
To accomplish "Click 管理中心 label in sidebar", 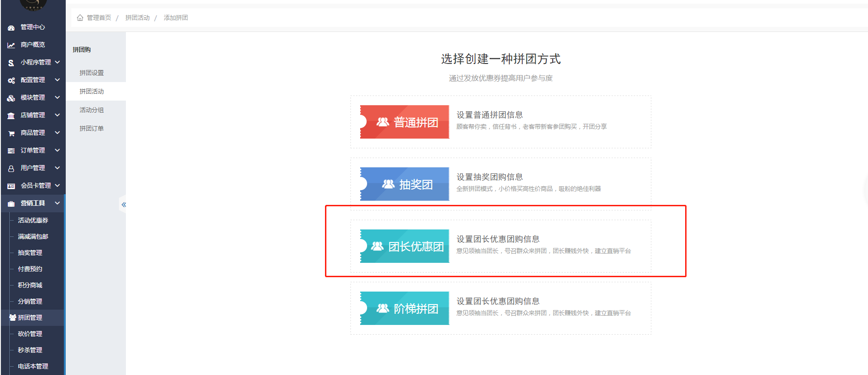I will point(33,27).
